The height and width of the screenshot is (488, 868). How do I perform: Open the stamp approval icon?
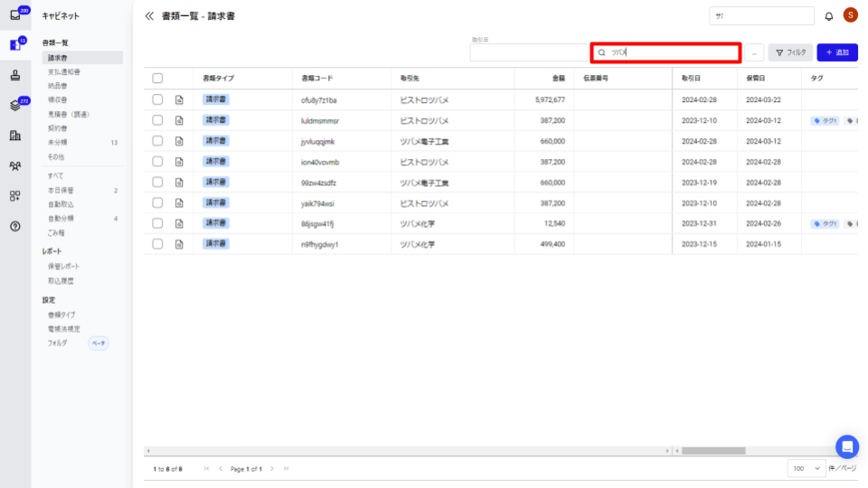point(15,75)
